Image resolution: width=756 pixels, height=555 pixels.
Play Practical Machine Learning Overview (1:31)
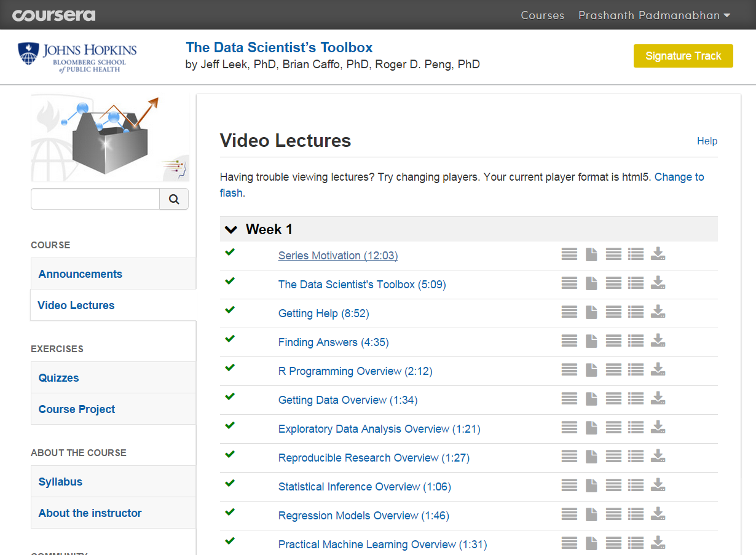[382, 545]
